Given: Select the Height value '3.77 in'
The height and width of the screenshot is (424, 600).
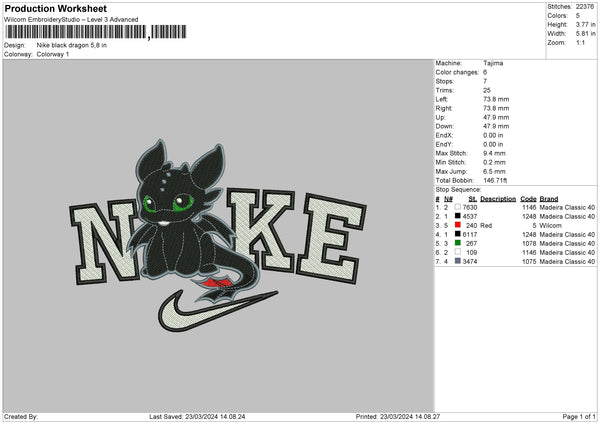Looking at the screenshot, I should [x=585, y=24].
